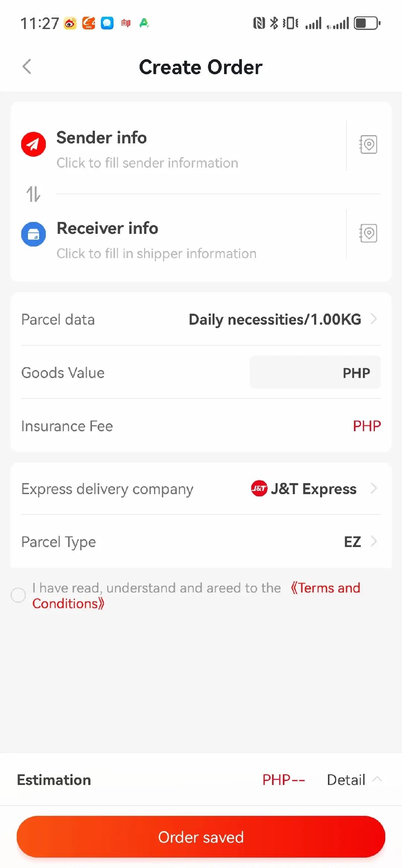Open sender address book icon
402x868 pixels.
tap(368, 144)
